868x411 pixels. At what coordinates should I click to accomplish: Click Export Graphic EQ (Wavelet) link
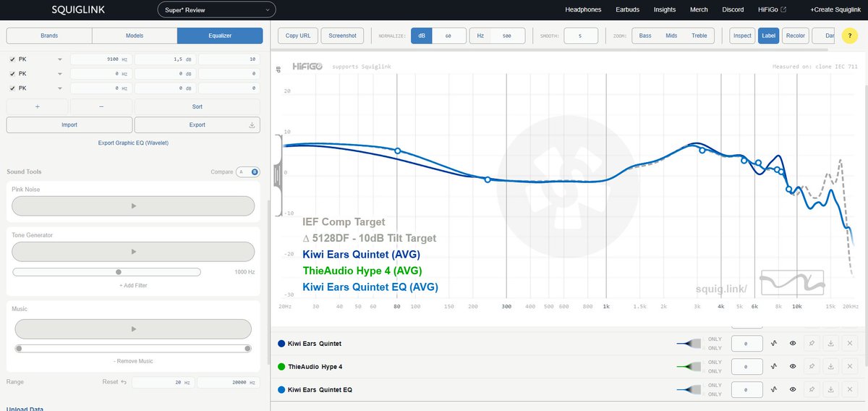click(133, 143)
